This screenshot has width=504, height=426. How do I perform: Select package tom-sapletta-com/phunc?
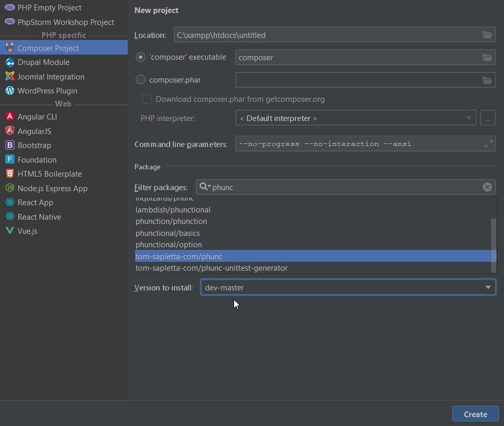pyautogui.click(x=313, y=256)
